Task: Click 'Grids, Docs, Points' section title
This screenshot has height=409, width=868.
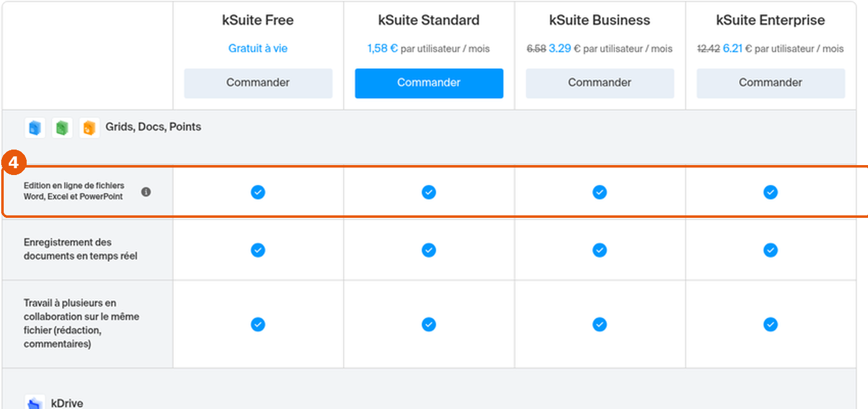Action: pyautogui.click(x=153, y=127)
